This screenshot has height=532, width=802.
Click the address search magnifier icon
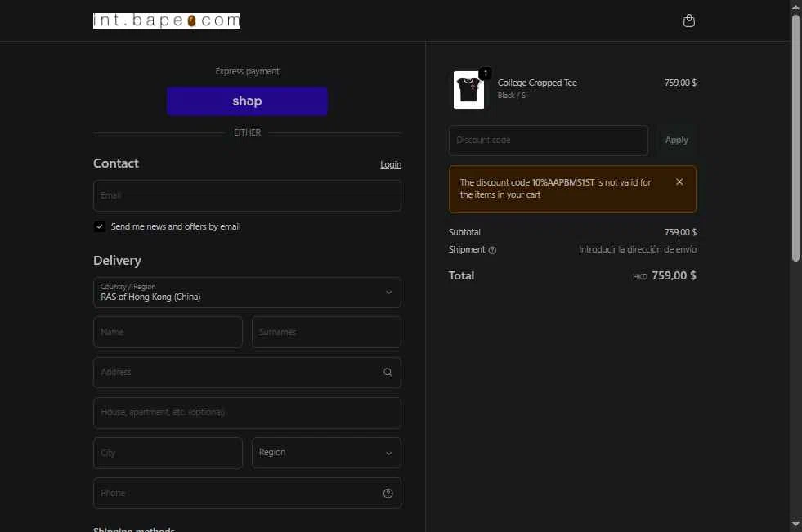click(388, 372)
